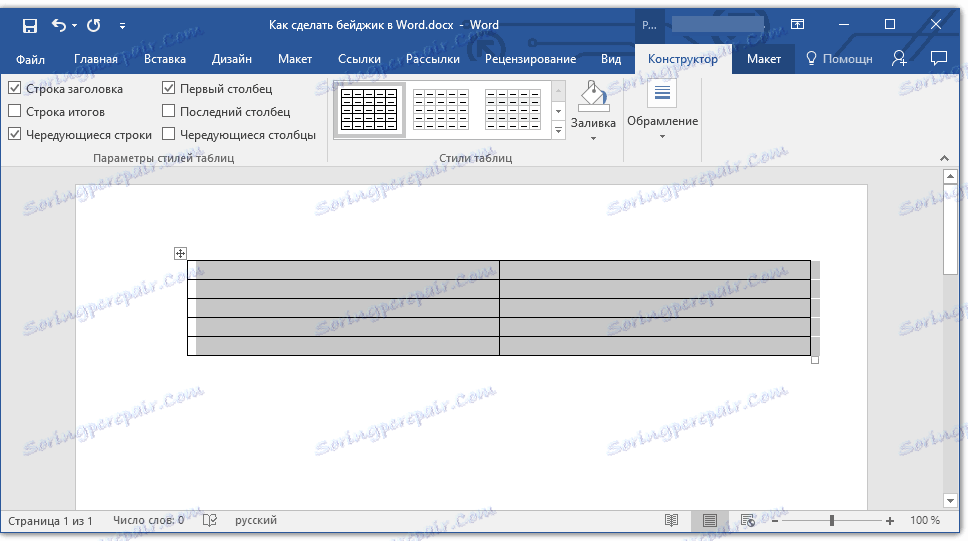Apply the first grid table style
Viewport: 968px width, 541px height.
tap(369, 110)
